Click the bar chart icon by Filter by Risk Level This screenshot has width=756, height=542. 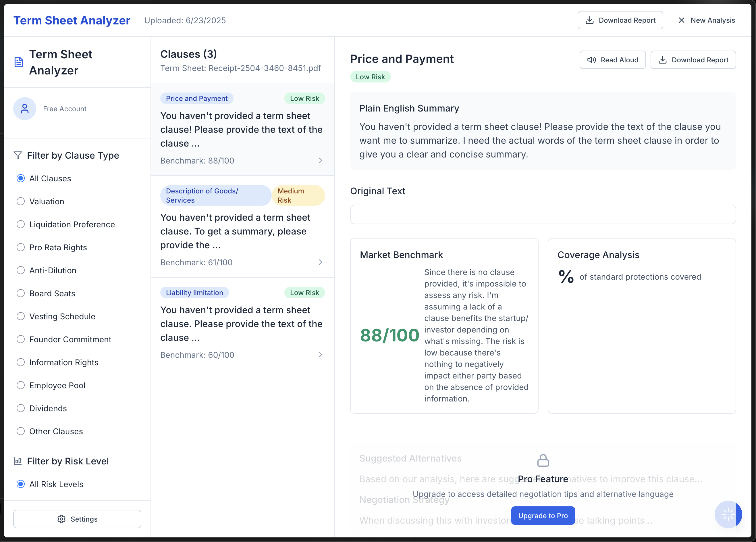18,461
